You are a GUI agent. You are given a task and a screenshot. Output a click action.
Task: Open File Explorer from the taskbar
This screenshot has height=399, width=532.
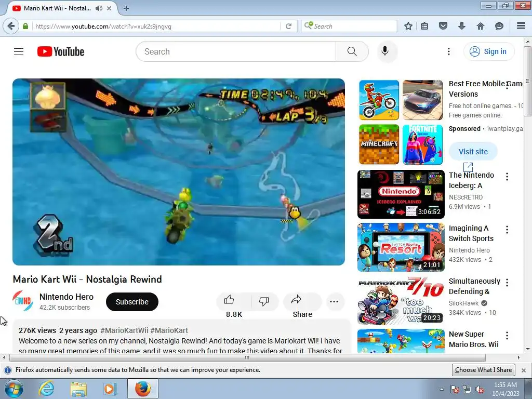pos(78,389)
